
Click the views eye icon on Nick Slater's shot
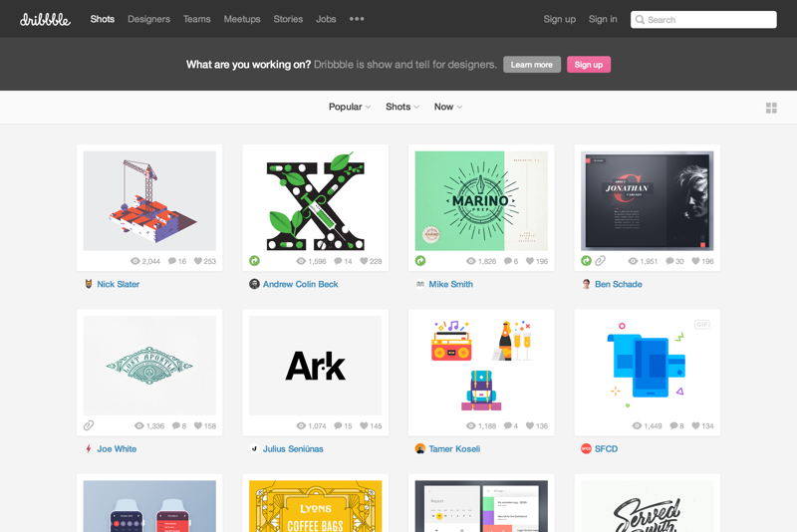click(135, 261)
